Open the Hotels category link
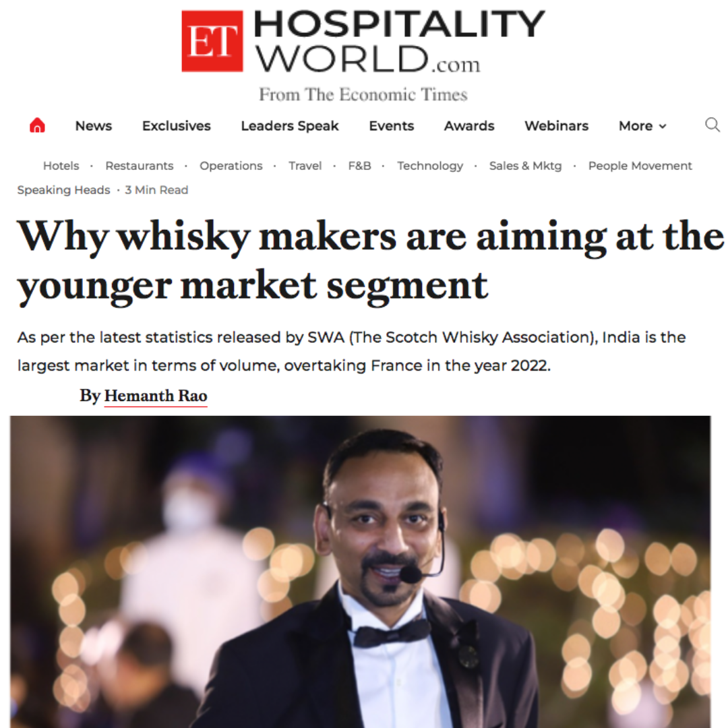 tap(61, 166)
